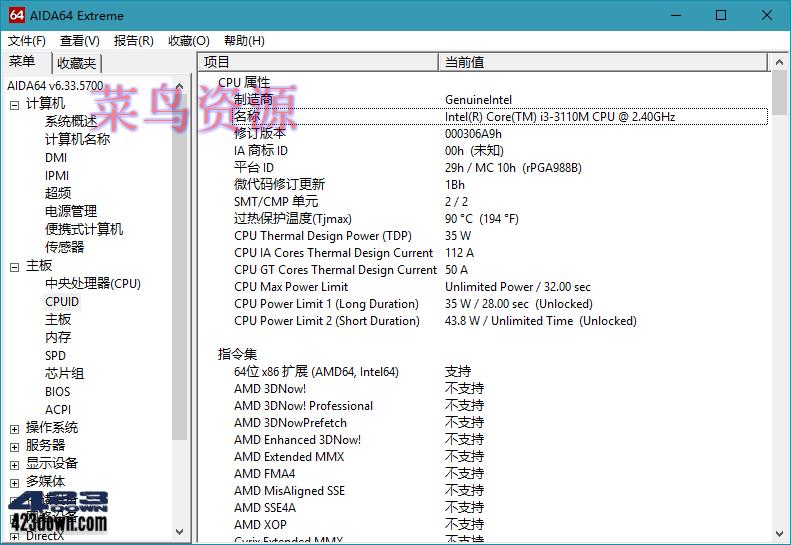
Task: Switch to the 收藏夹 tab
Action: click(x=77, y=63)
